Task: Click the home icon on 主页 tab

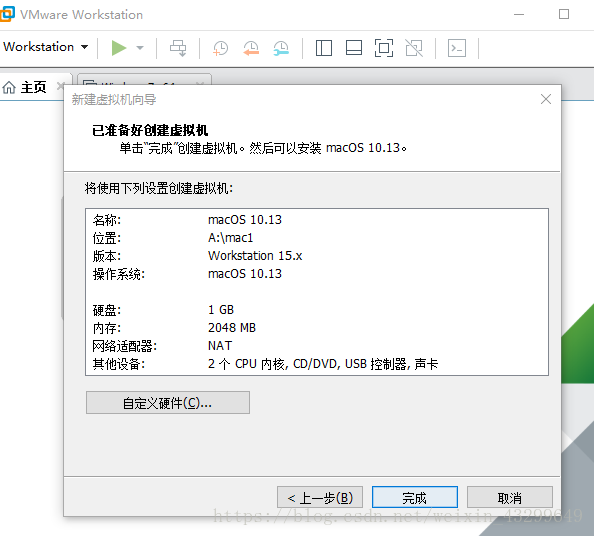Action: pyautogui.click(x=9, y=88)
